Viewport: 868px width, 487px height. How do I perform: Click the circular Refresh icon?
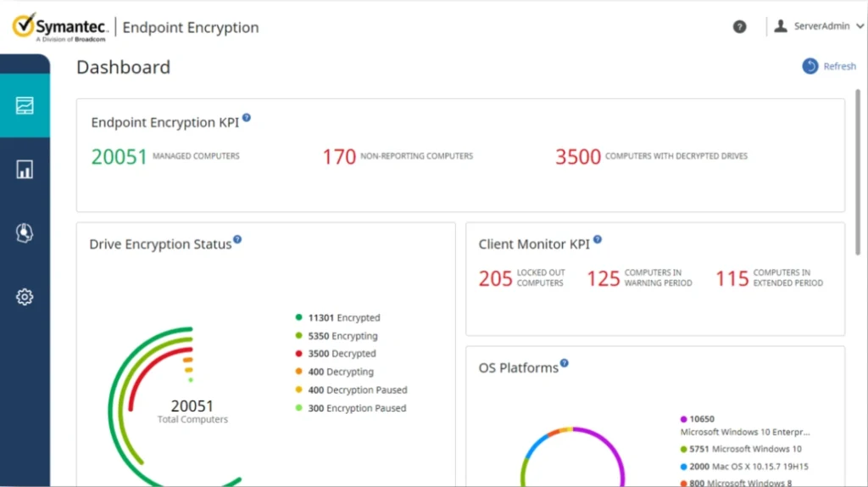pos(810,66)
